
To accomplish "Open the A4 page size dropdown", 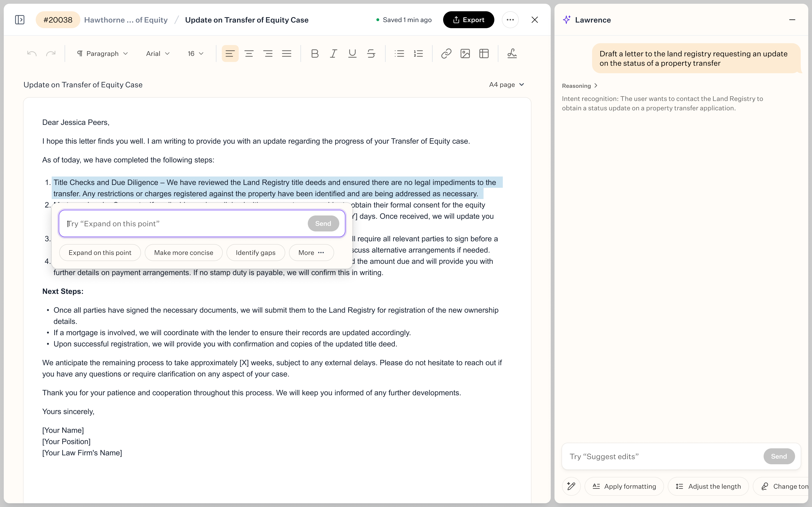I will point(506,84).
